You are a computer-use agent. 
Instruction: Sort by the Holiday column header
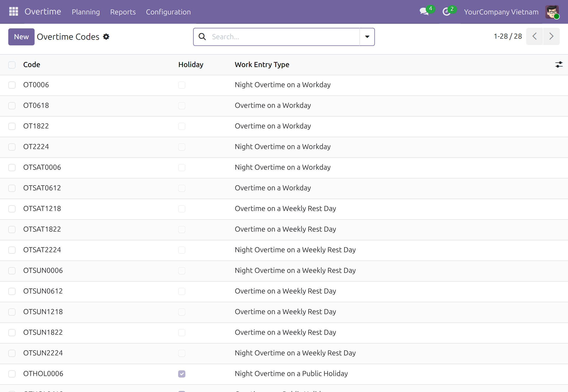tap(191, 64)
